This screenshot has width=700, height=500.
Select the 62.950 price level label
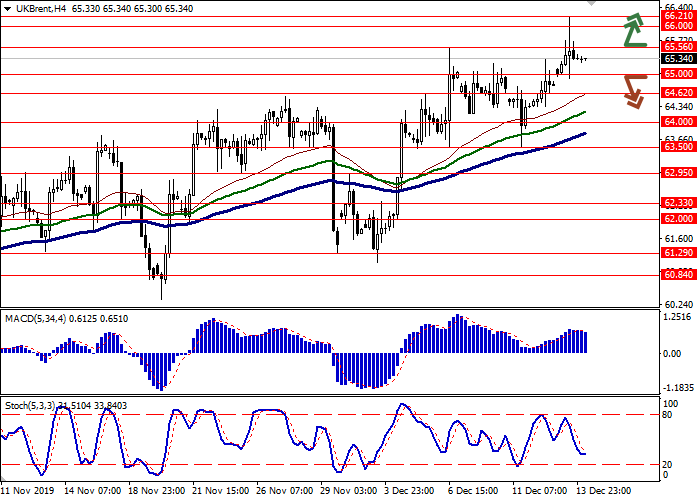(679, 172)
